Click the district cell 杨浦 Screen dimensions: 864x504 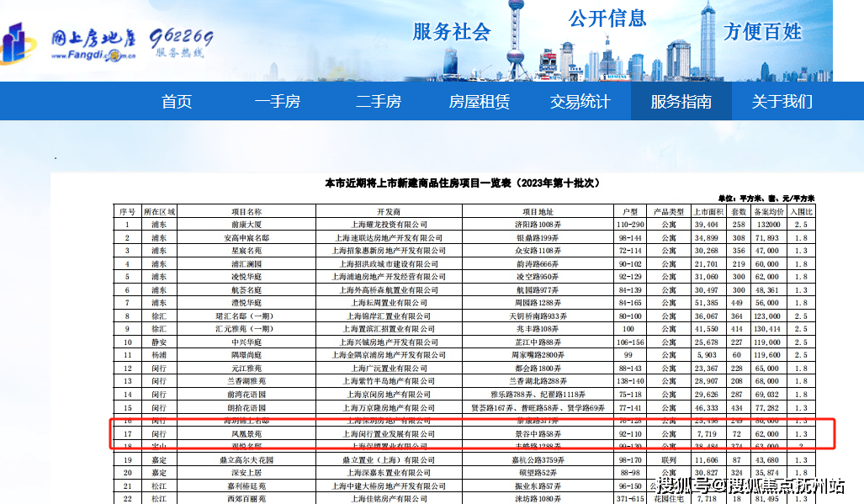tap(159, 355)
